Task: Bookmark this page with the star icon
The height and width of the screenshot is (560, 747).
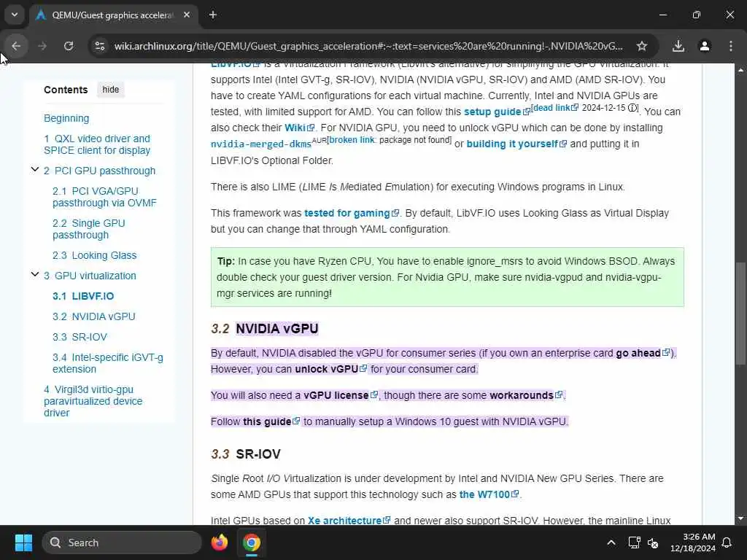Action: point(642,46)
